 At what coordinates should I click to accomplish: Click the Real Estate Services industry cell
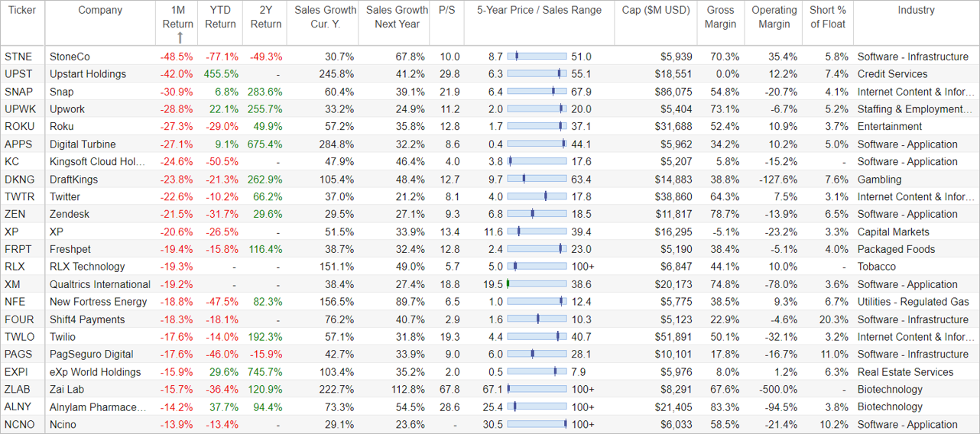click(x=905, y=372)
